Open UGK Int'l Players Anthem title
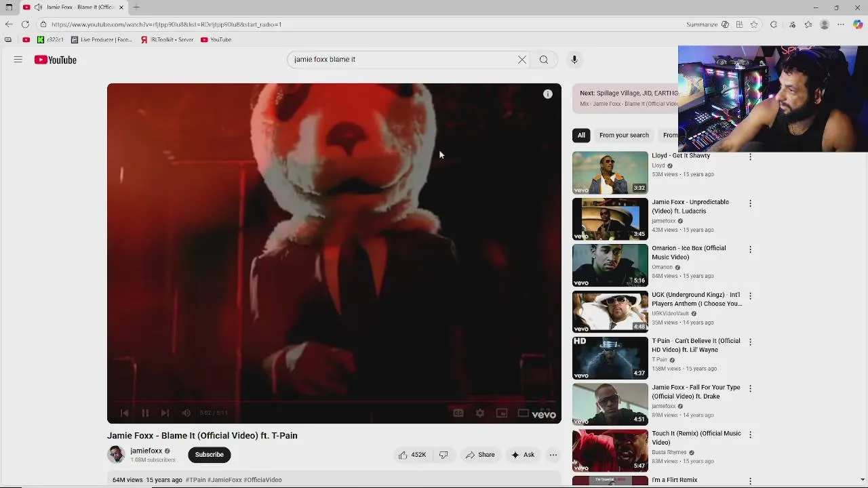The height and width of the screenshot is (488, 868). [x=696, y=300]
